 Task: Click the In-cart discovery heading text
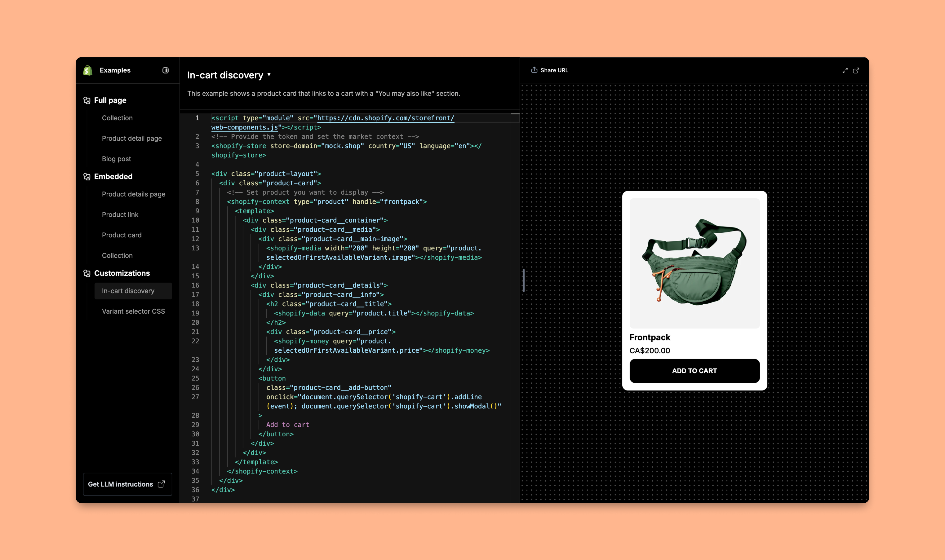(x=225, y=75)
